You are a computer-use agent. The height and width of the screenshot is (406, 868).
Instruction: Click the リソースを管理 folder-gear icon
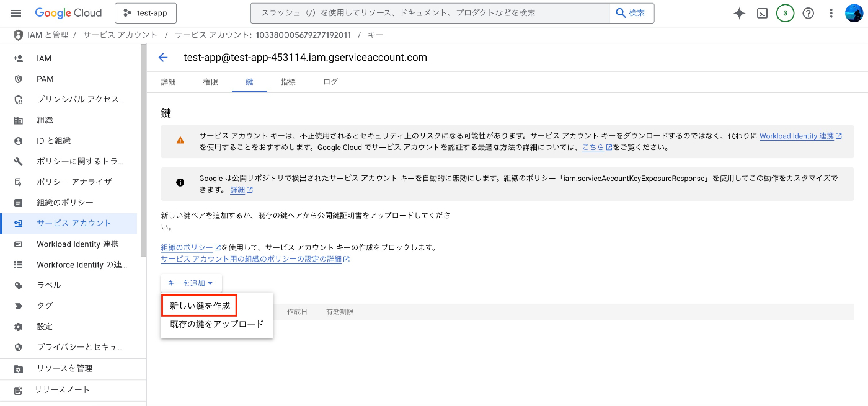coord(18,369)
